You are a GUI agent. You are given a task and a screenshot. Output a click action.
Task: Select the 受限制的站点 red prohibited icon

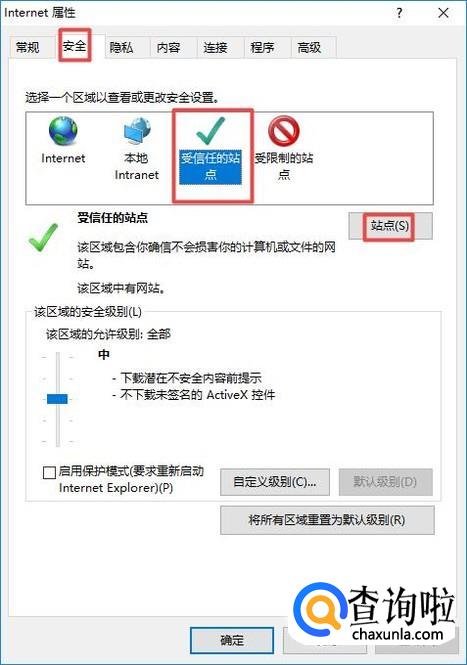coord(284,131)
